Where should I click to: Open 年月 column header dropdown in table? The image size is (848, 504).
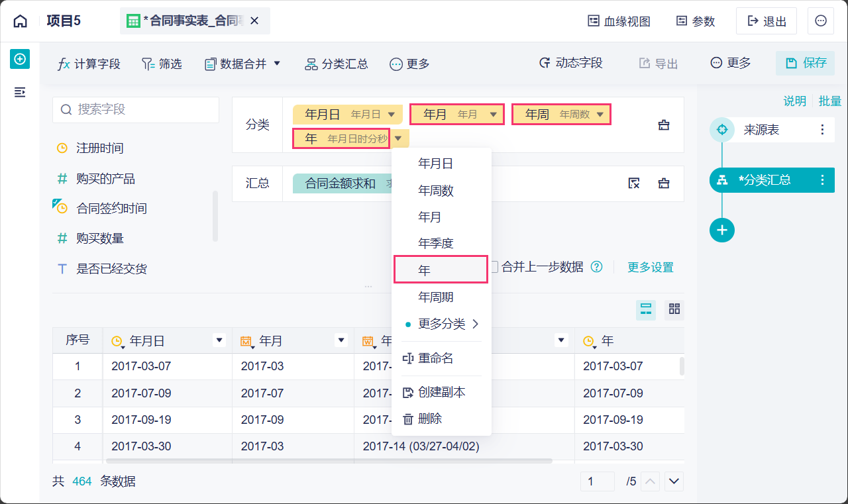click(x=341, y=340)
